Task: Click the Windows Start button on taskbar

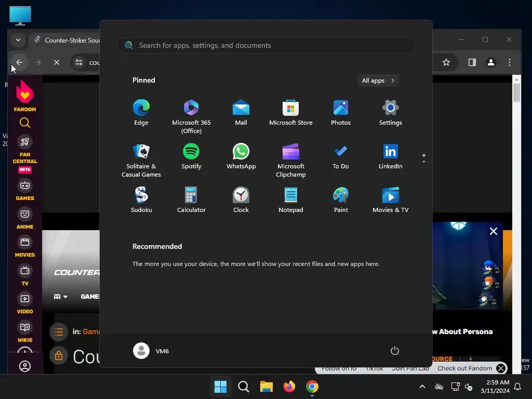Action: [x=220, y=387]
